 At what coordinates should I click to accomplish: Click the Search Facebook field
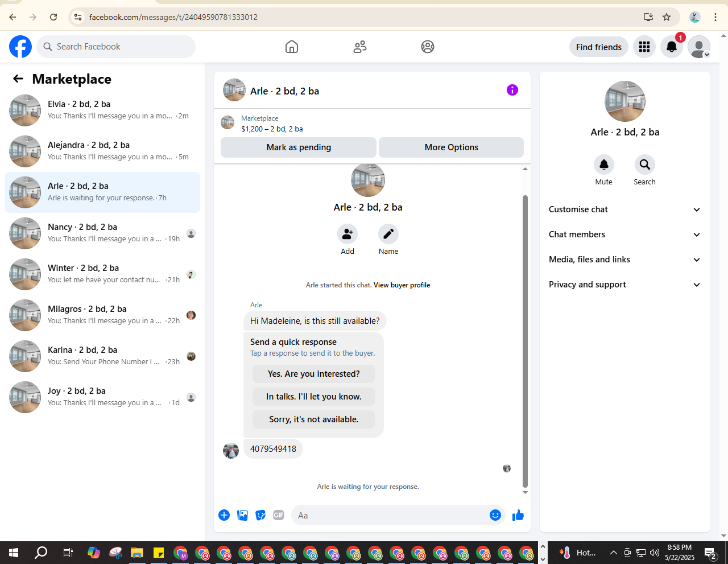(116, 47)
